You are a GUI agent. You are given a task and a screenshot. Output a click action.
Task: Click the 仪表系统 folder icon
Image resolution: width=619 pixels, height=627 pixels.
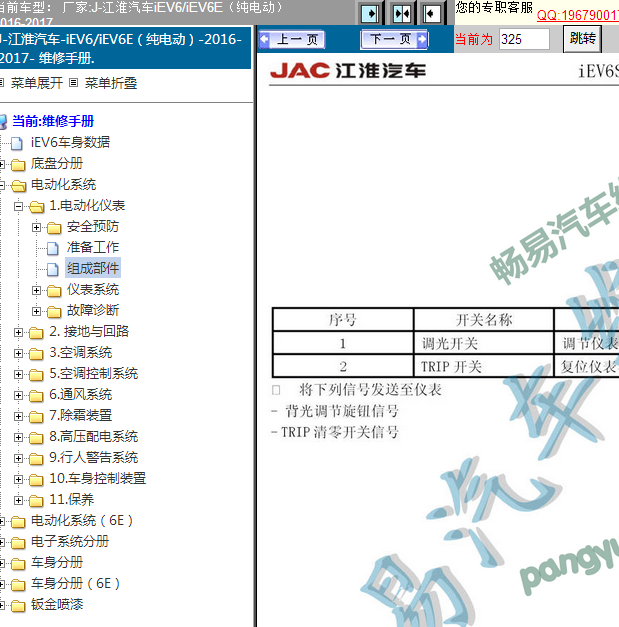pos(54,291)
